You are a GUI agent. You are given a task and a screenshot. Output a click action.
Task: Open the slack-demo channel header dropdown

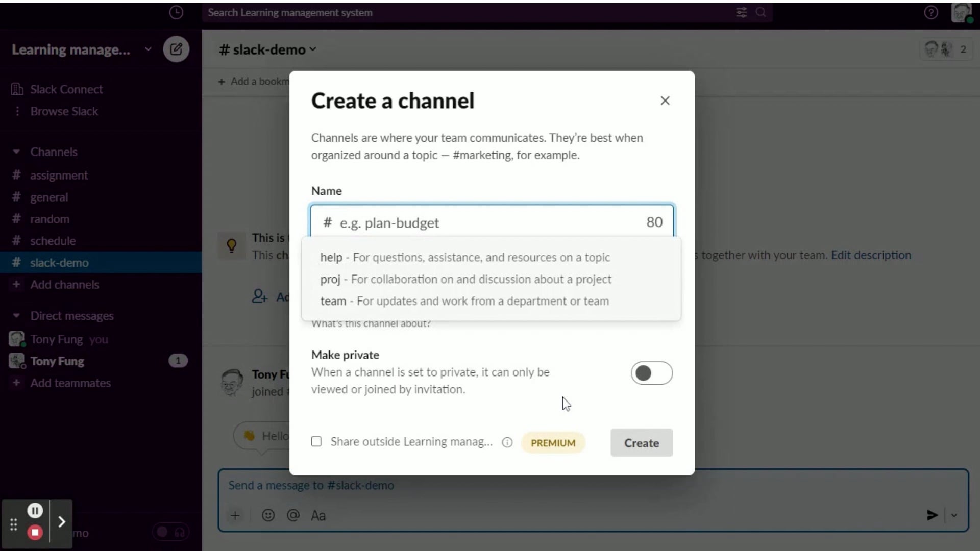click(267, 49)
